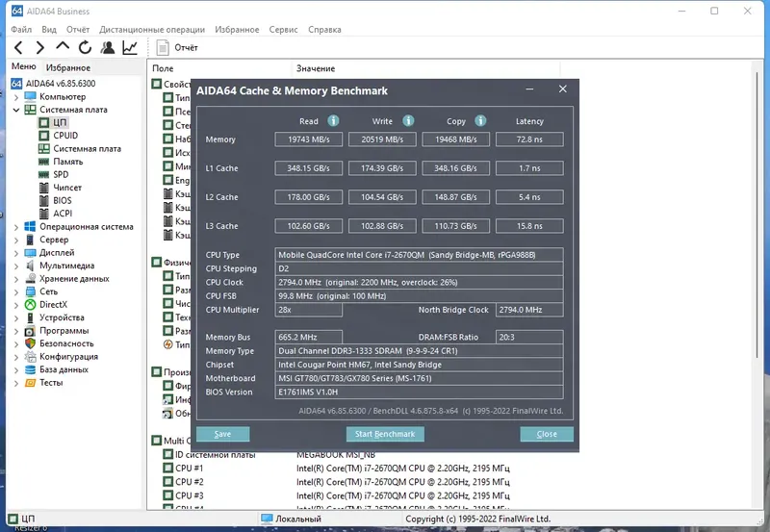The width and height of the screenshot is (770, 532).
Task: Click the Save button in benchmark dialog
Action: tap(223, 434)
